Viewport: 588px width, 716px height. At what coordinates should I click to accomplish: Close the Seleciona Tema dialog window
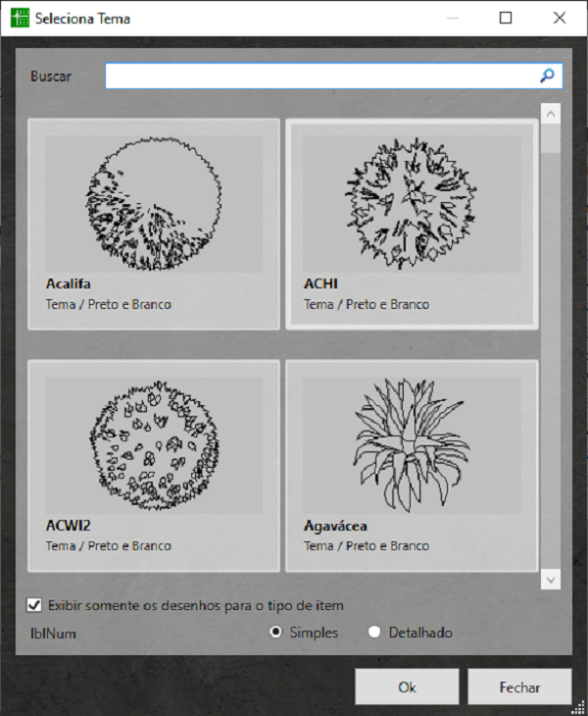[560, 18]
